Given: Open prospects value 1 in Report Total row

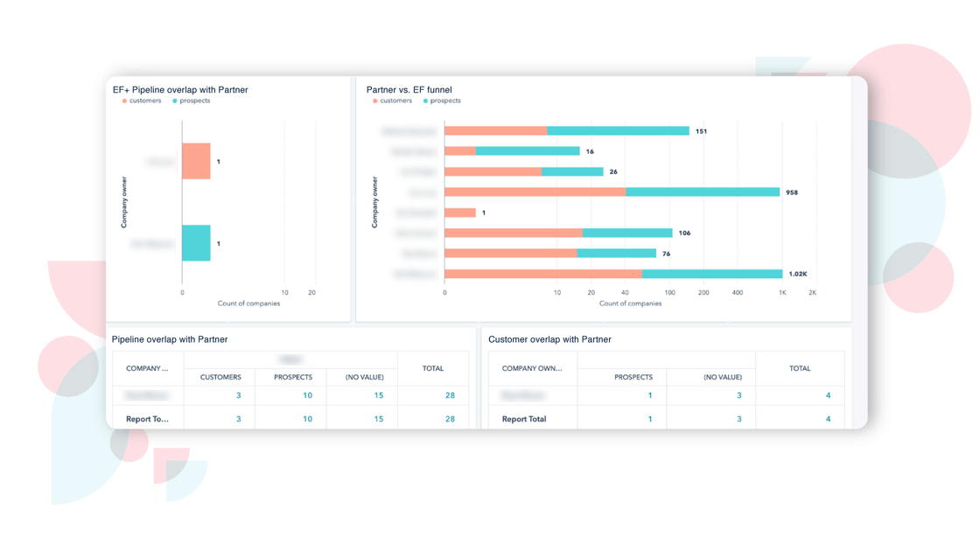Looking at the screenshot, I should [x=650, y=420].
